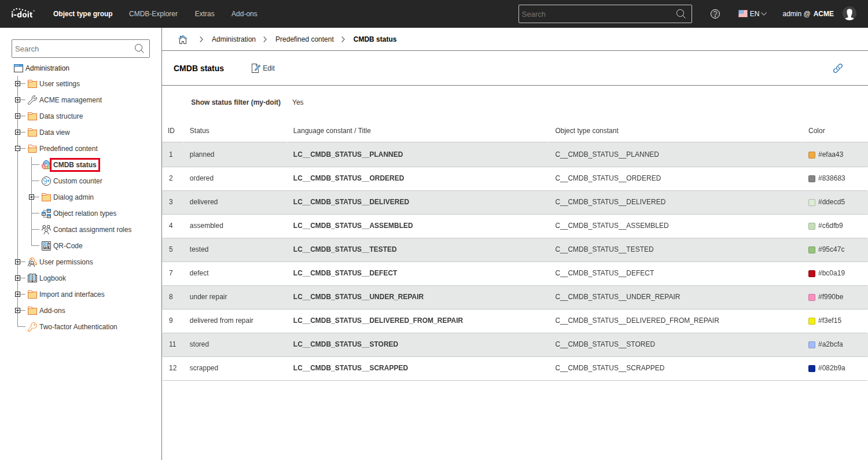The height and width of the screenshot is (460, 868).
Task: Click the Predefined content folder icon
Action: pyautogui.click(x=32, y=149)
